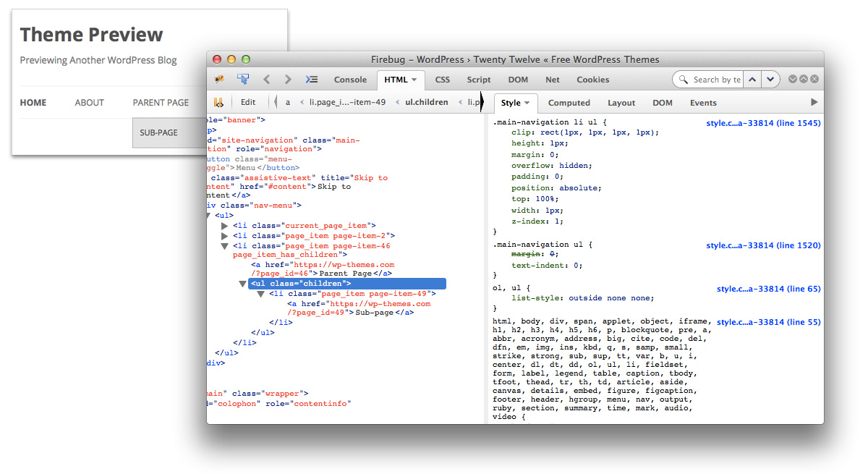Click HOME in Theme Preview menu
868x474 pixels.
[33, 103]
